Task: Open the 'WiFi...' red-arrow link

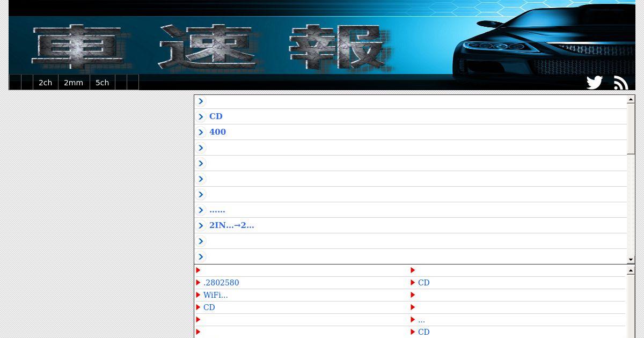Action: (216, 295)
